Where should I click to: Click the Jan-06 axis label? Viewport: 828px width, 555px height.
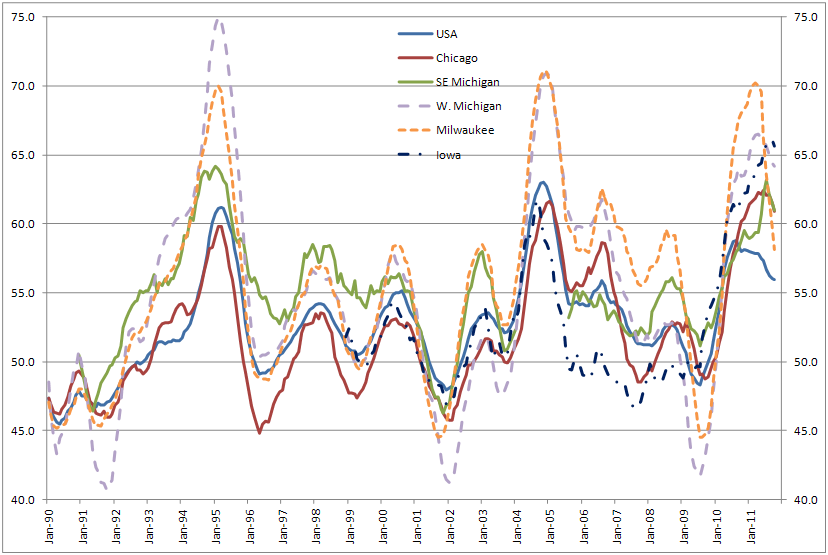point(584,526)
